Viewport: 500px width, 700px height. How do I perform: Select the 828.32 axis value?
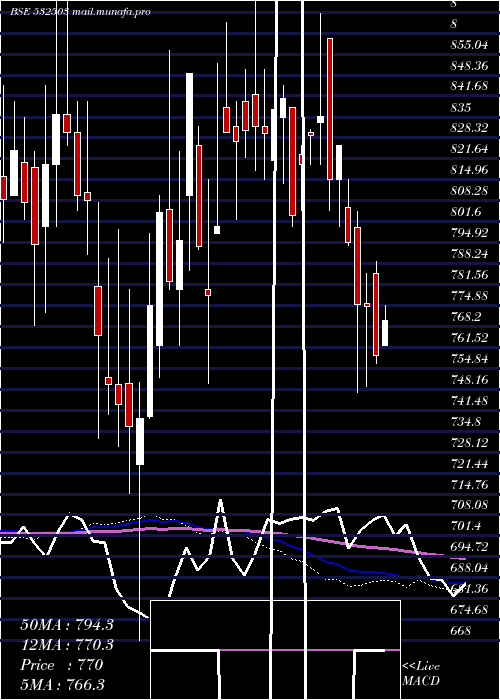[x=471, y=128]
